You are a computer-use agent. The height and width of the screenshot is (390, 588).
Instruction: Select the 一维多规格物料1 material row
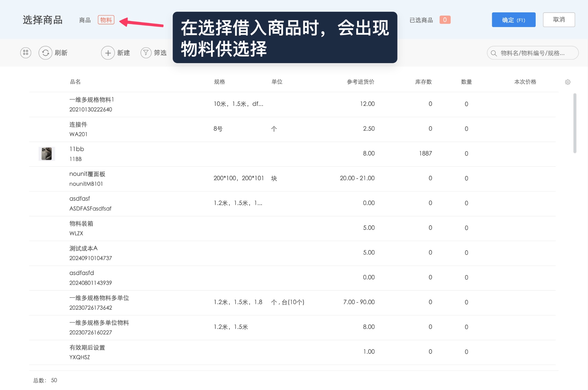click(147, 104)
